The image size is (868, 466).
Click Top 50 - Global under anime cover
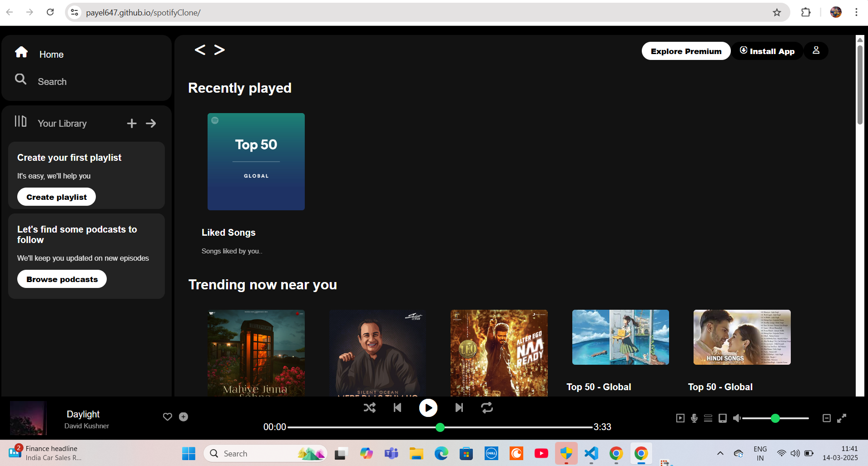599,387
